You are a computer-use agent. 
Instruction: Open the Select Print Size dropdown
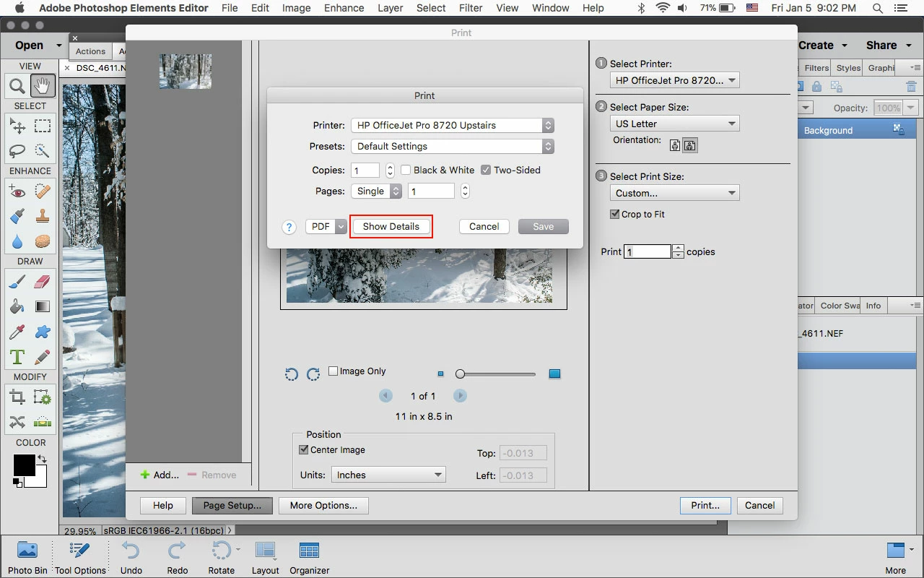point(675,193)
